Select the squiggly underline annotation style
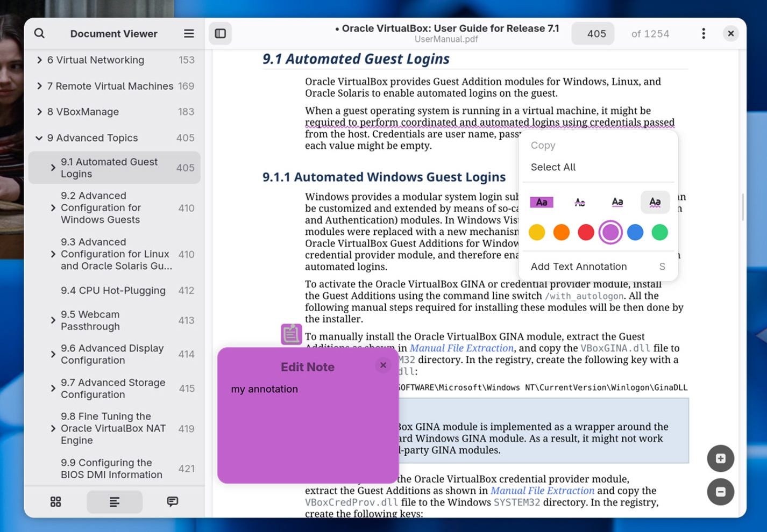 pyautogui.click(x=655, y=202)
